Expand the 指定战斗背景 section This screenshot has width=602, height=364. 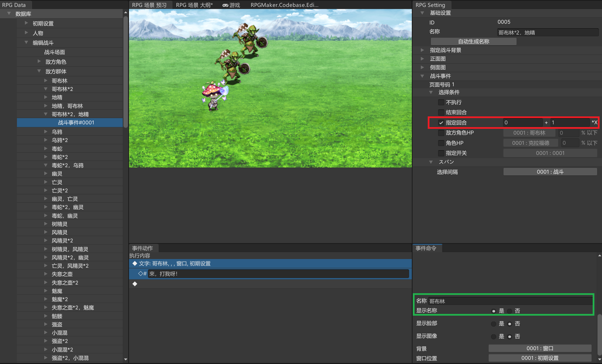point(422,50)
